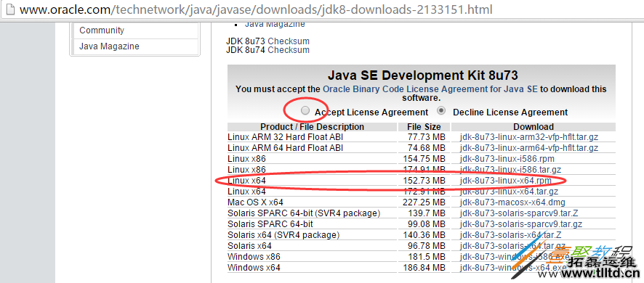Open Oracle Binary Code License Agreement link
The height and width of the screenshot is (283, 644).
coord(430,89)
